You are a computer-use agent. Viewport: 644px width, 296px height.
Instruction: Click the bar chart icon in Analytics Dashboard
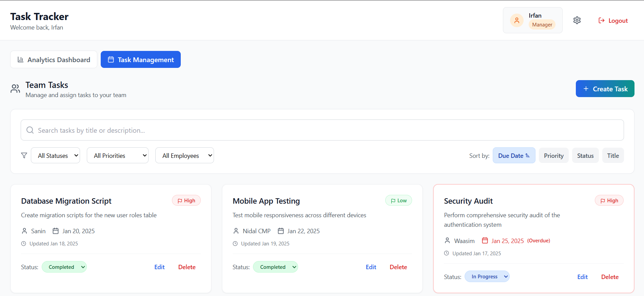coord(20,60)
